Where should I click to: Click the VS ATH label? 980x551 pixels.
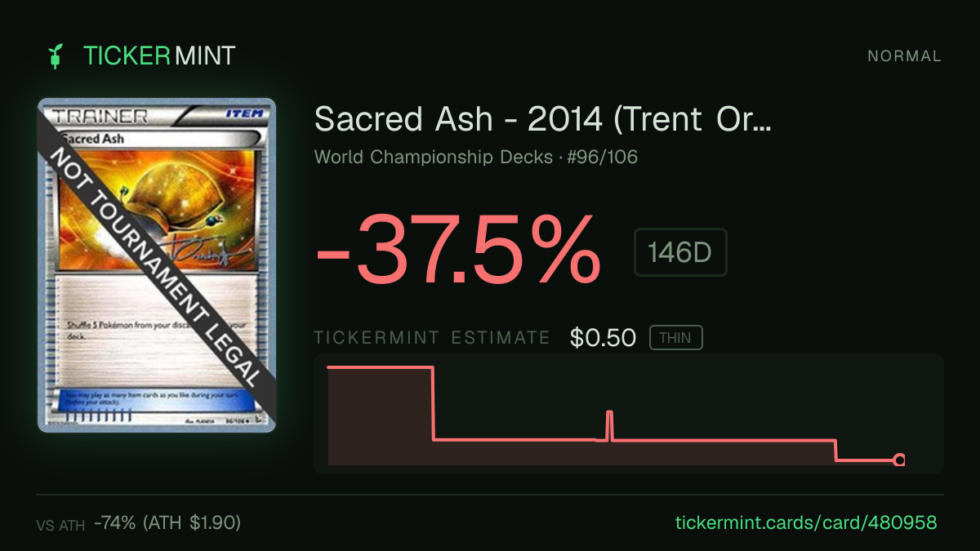60,526
